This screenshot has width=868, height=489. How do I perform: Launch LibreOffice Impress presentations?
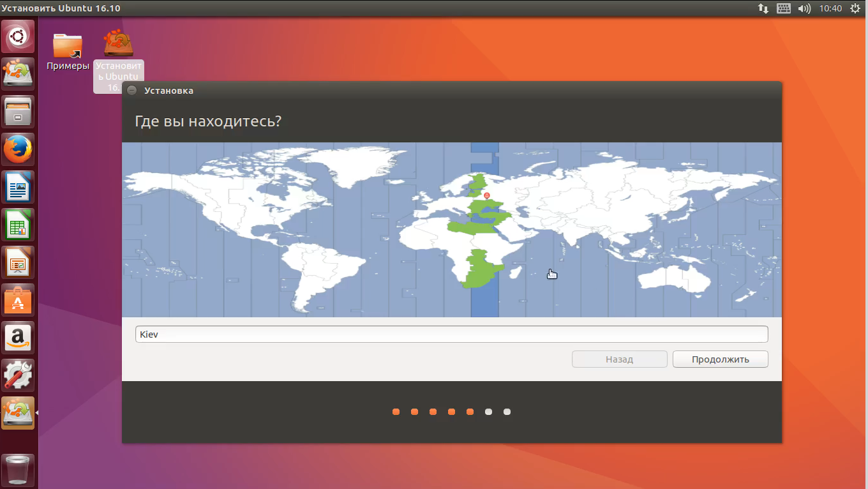[18, 262]
